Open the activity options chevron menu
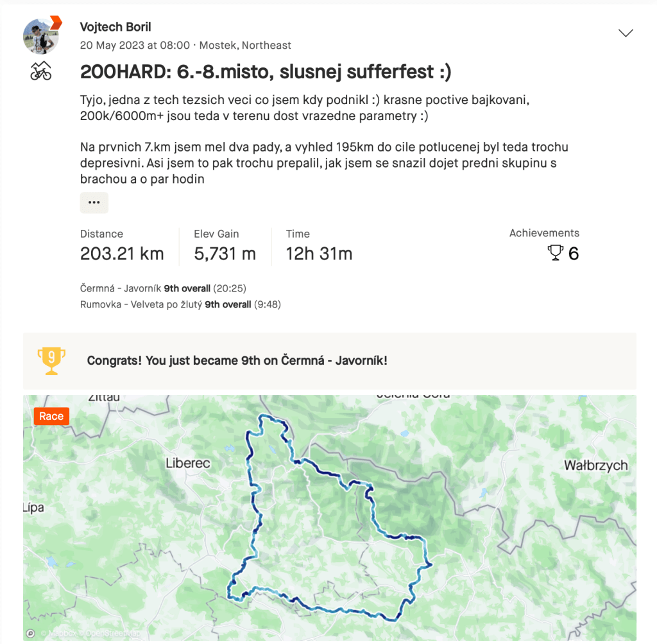The height and width of the screenshot is (644, 657). click(626, 33)
